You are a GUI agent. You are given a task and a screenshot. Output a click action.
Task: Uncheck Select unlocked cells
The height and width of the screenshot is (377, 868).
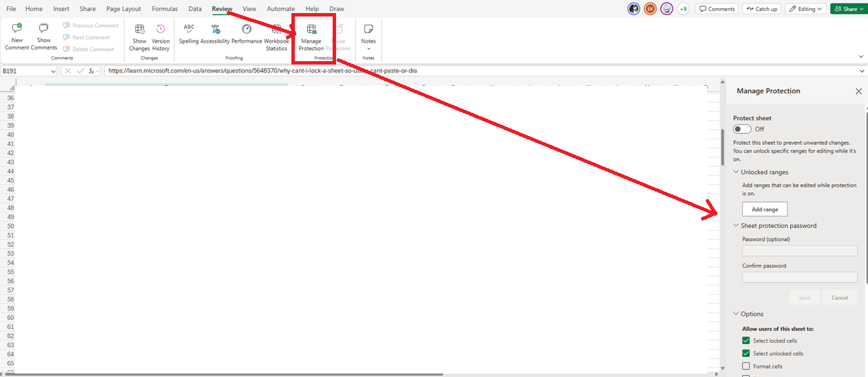[746, 354]
